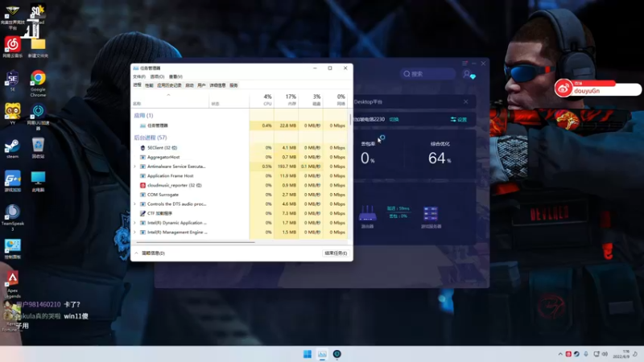The width and height of the screenshot is (644, 362).
Task: Select the AggregatorHost process row
Action: 240,157
